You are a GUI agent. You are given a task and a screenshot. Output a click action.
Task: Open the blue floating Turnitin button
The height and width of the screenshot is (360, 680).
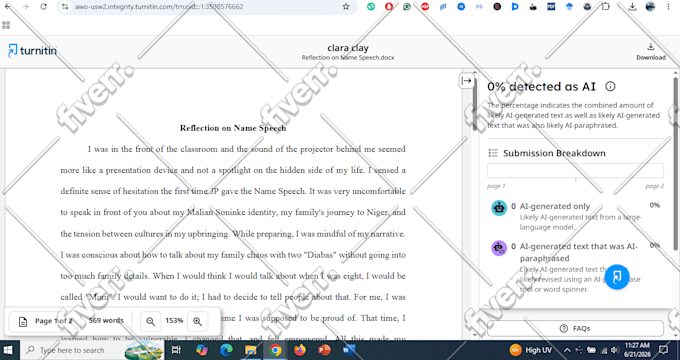click(x=617, y=277)
